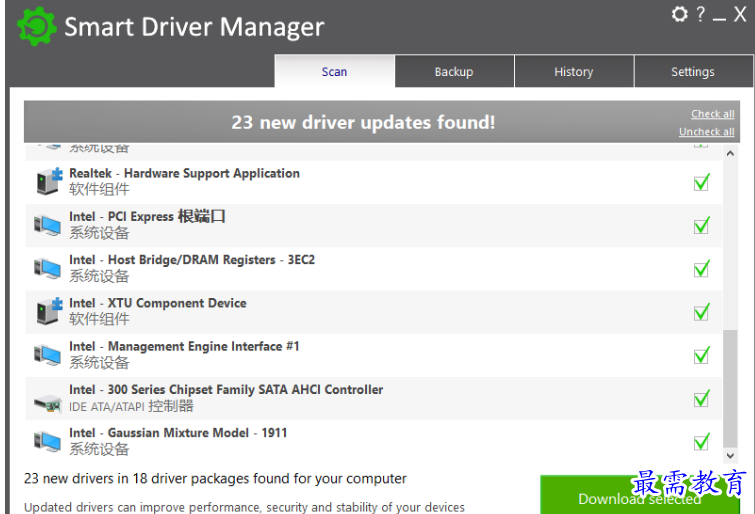Open help with the question mark icon
755x514 pixels.
coord(701,13)
